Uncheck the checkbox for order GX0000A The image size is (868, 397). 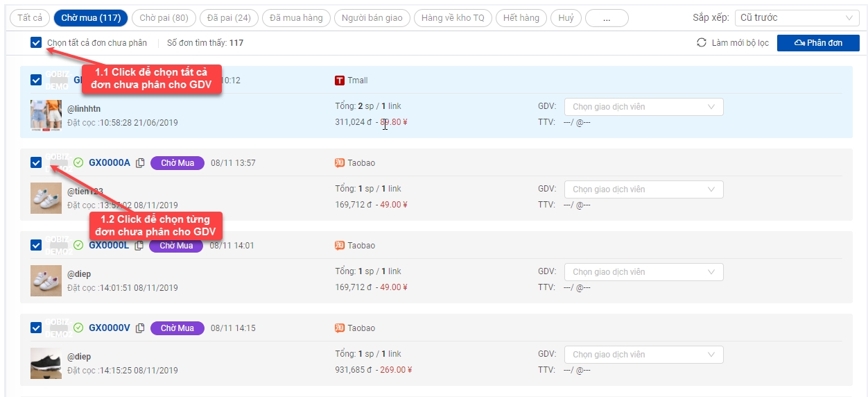(x=36, y=163)
